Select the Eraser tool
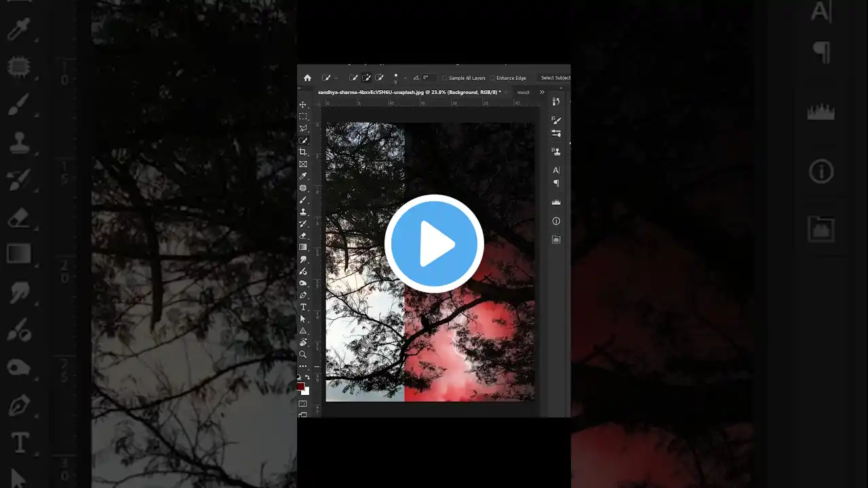This screenshot has height=488, width=868. pos(303,235)
